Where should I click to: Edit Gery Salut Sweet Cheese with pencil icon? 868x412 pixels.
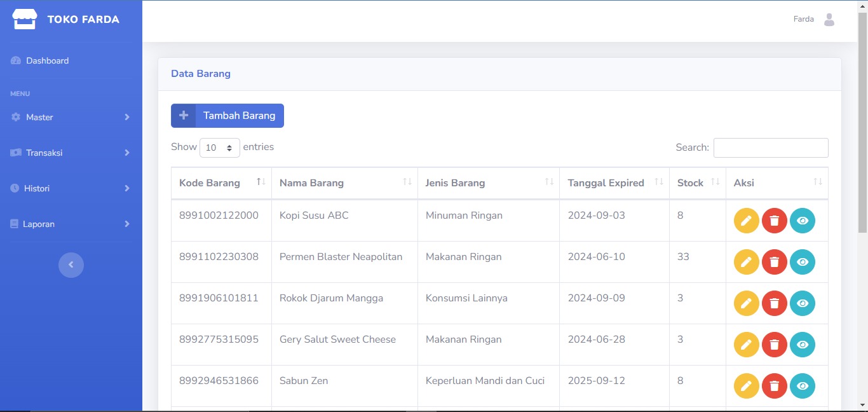pyautogui.click(x=746, y=345)
